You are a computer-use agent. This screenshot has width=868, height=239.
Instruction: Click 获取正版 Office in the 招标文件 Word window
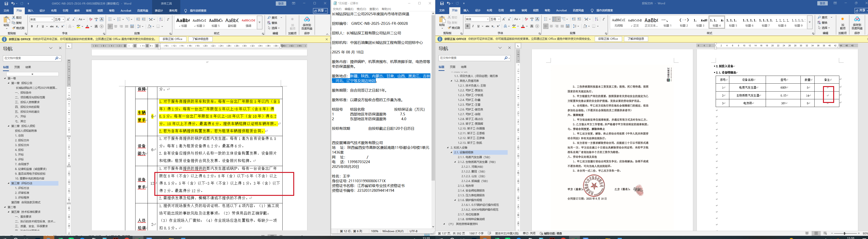pos(173,39)
